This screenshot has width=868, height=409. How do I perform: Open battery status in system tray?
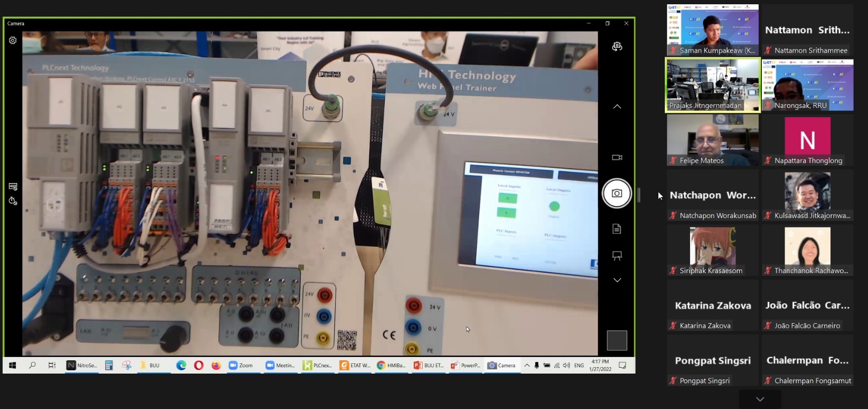click(x=547, y=366)
